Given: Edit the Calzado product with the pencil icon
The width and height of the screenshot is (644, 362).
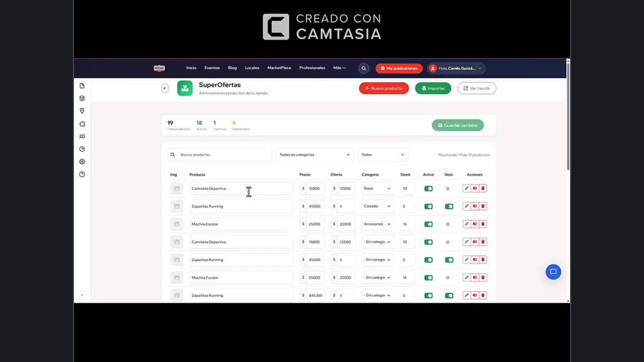Looking at the screenshot, I should (x=466, y=206).
